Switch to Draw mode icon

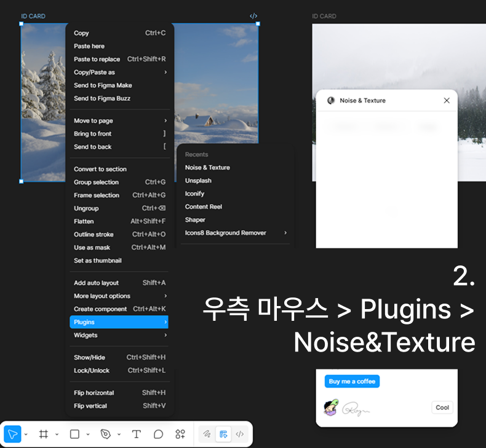pyautogui.click(x=207, y=434)
